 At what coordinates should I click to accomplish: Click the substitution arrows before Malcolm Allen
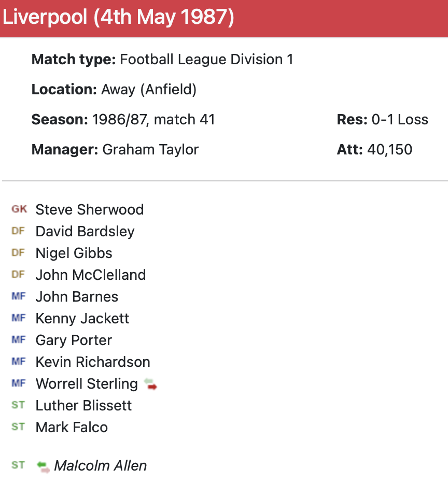point(44,466)
